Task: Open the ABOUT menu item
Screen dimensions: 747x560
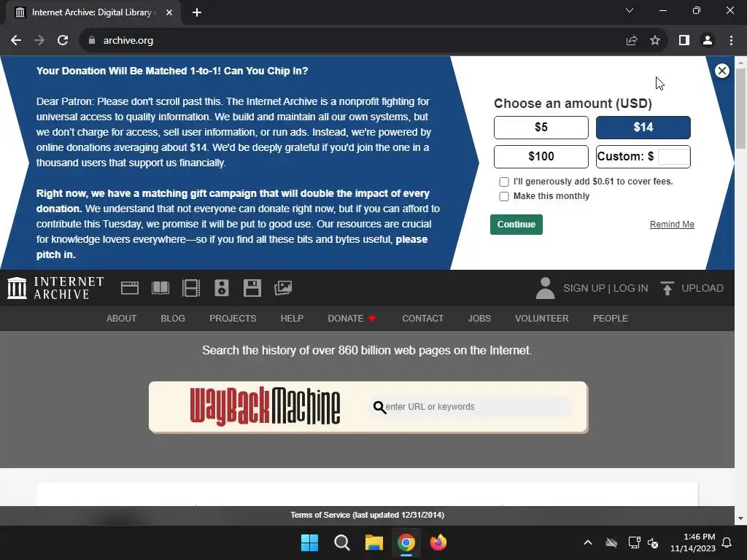Action: click(121, 318)
